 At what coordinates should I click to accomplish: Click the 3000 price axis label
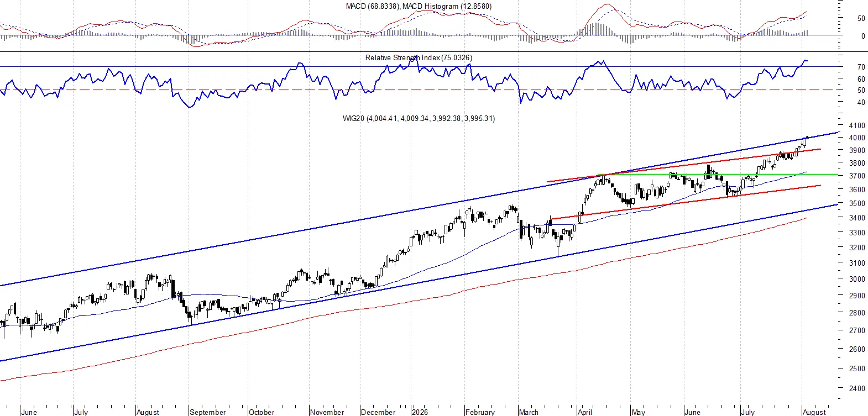857,279
